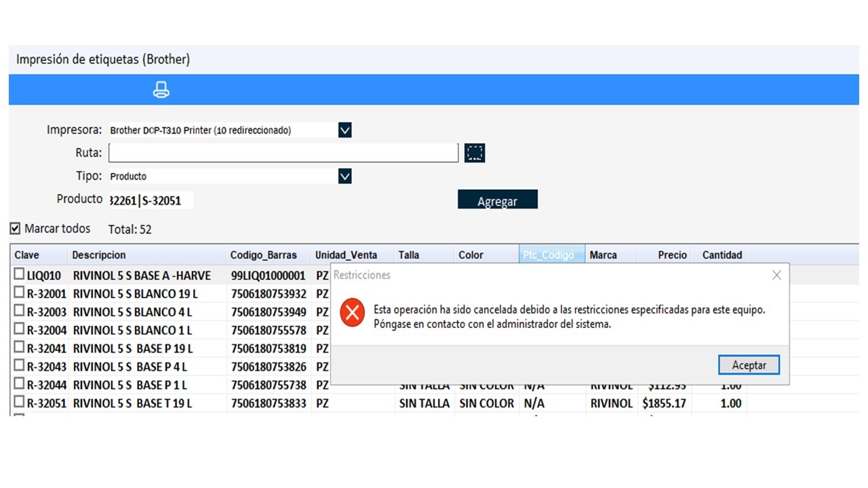Select checkbox for row R-32044
Image resolution: width=868 pixels, height=488 pixels.
(20, 384)
